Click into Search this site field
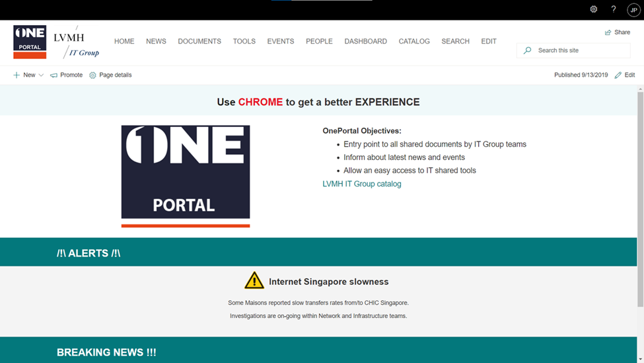644x363 pixels. click(x=573, y=50)
